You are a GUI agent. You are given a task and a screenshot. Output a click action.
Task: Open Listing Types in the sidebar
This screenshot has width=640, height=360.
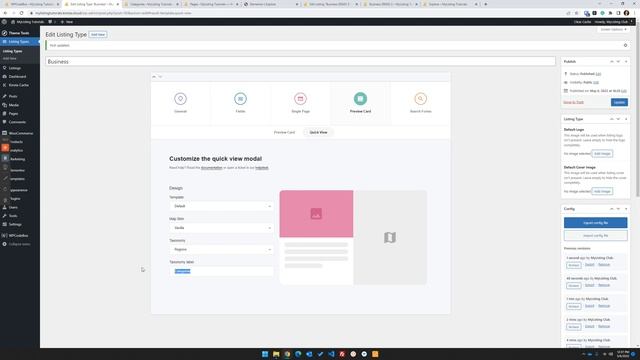pyautogui.click(x=19, y=42)
